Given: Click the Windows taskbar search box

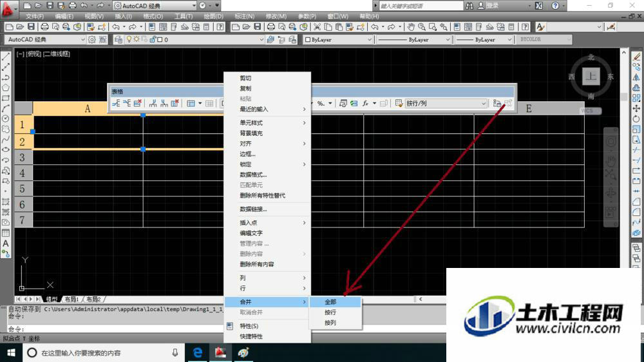Looking at the screenshot, I should (x=104, y=352).
